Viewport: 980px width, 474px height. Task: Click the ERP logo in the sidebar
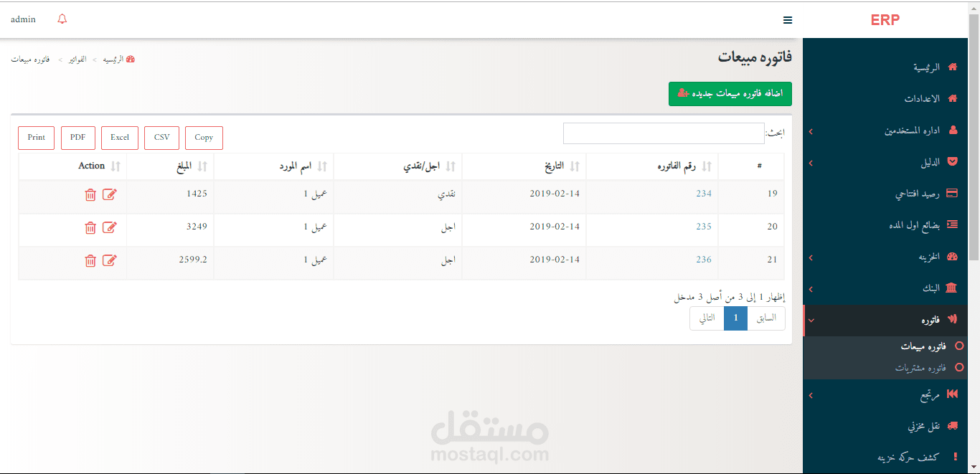tap(885, 20)
